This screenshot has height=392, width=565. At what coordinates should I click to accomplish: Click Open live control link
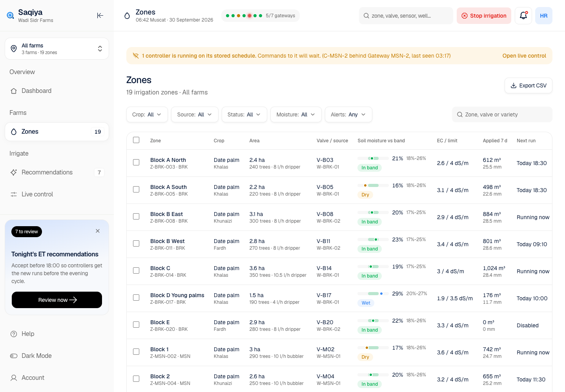524,56
